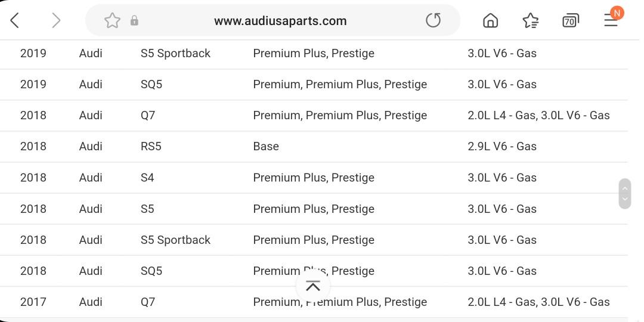This screenshot has height=322, width=644.
Task: Click the 2019 S5 Sportback model
Action: (175, 54)
